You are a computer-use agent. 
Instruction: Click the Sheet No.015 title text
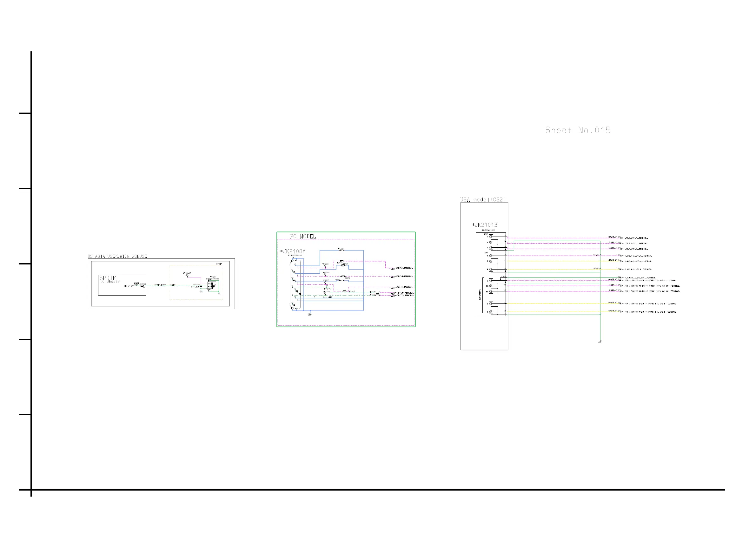578,130
